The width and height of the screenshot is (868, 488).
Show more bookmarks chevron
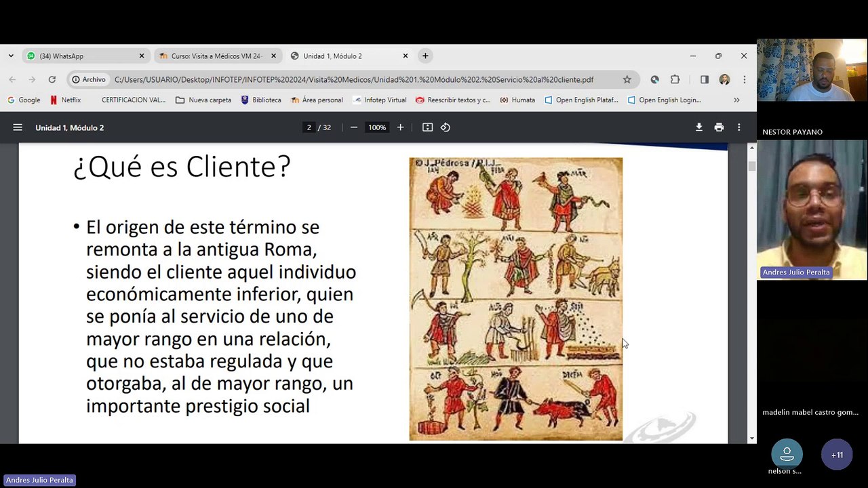click(x=736, y=100)
